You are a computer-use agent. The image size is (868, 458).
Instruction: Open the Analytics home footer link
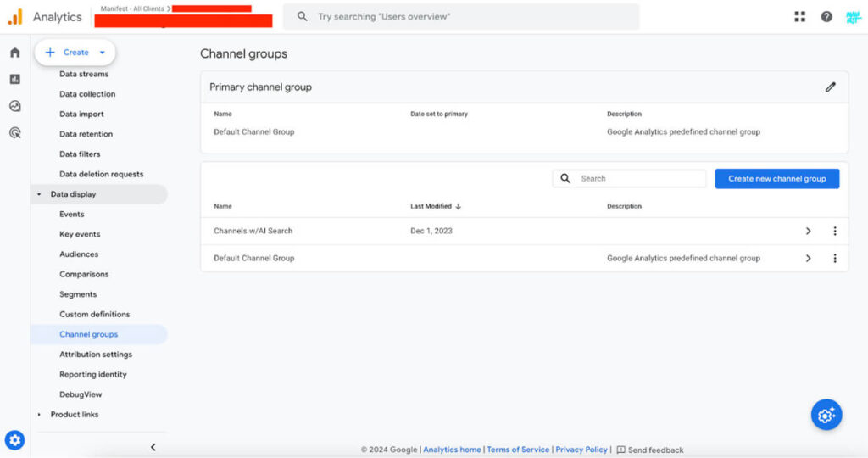click(452, 450)
